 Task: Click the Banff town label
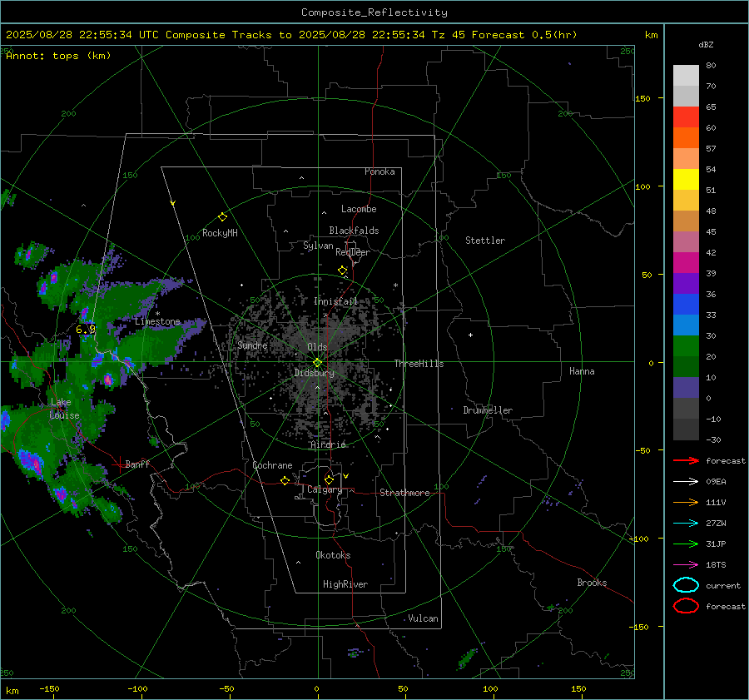137,464
